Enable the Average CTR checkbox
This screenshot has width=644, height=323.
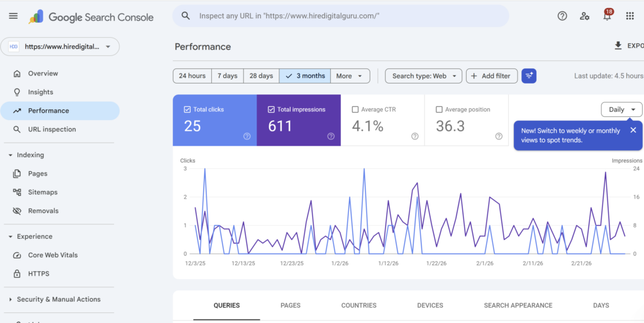coord(355,109)
